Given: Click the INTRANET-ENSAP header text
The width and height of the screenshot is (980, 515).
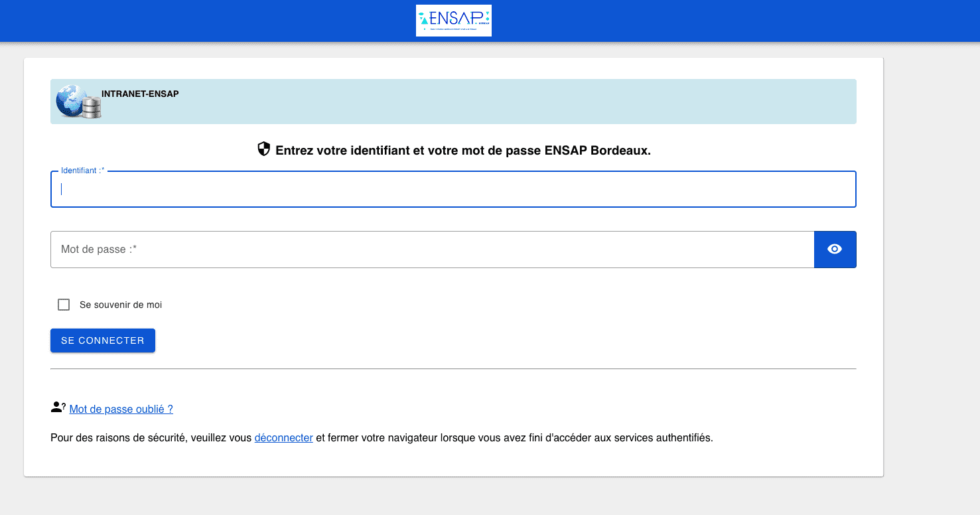Looking at the screenshot, I should (x=139, y=94).
